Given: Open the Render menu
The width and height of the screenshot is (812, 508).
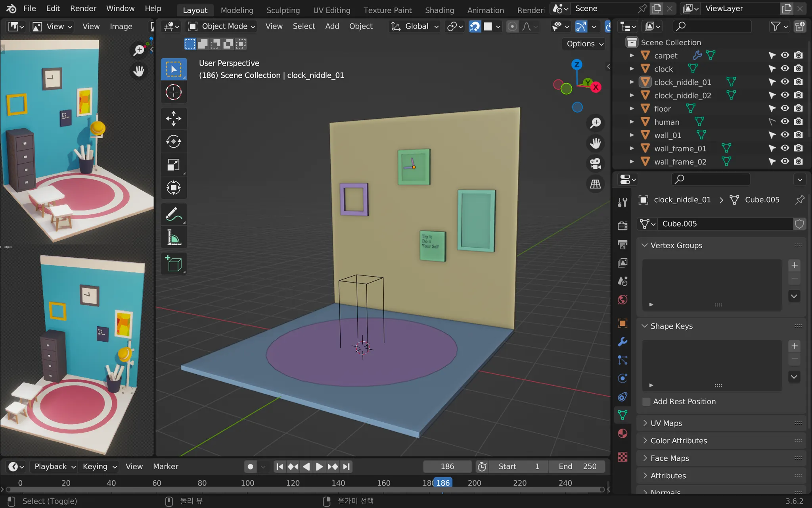Looking at the screenshot, I should click(83, 8).
